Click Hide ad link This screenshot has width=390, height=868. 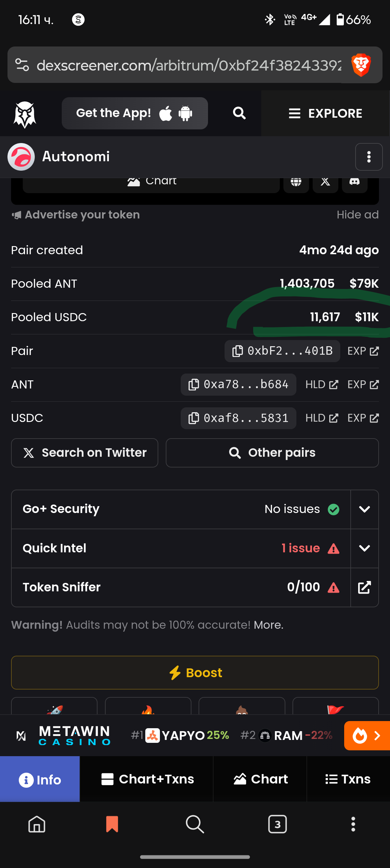357,215
